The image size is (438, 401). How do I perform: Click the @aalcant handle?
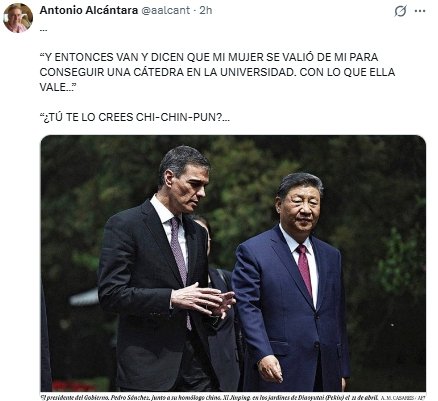click(166, 10)
